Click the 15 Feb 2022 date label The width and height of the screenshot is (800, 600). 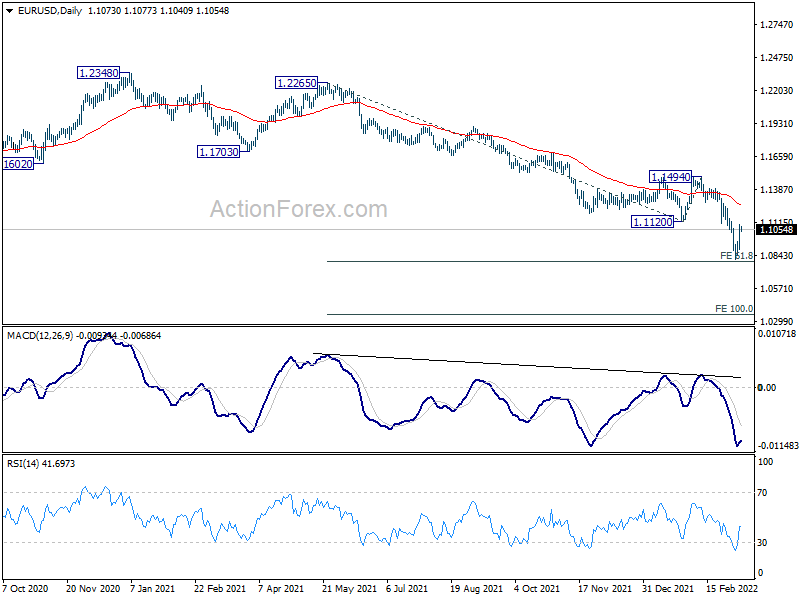click(x=732, y=588)
